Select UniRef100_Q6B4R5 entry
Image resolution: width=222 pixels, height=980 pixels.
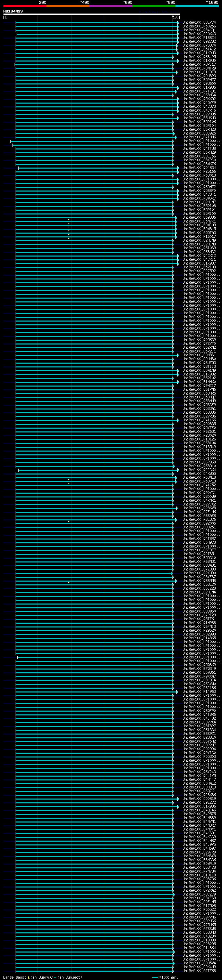click(199, 57)
